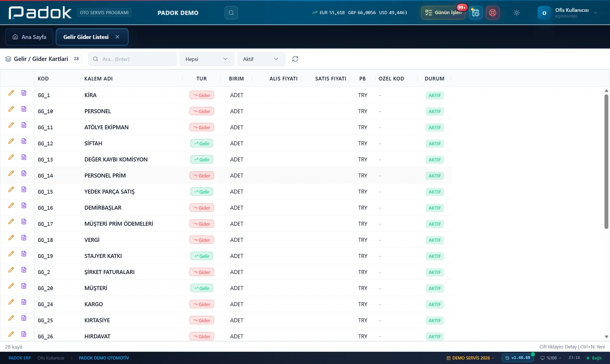This screenshot has width=610, height=364.
Task: Click the search icon next to PADOK DEMO
Action: [231, 13]
